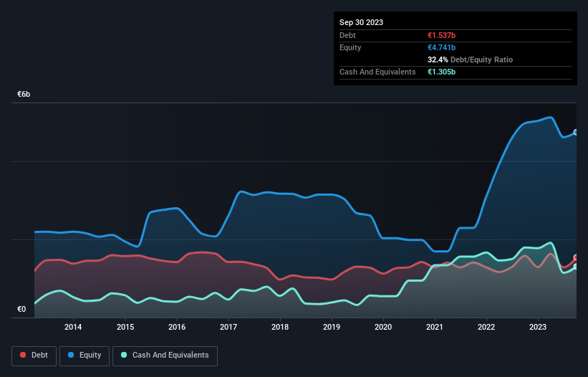This screenshot has height=377, width=588.
Task: Click the €6b y-axis label
Action: pyautogui.click(x=24, y=94)
